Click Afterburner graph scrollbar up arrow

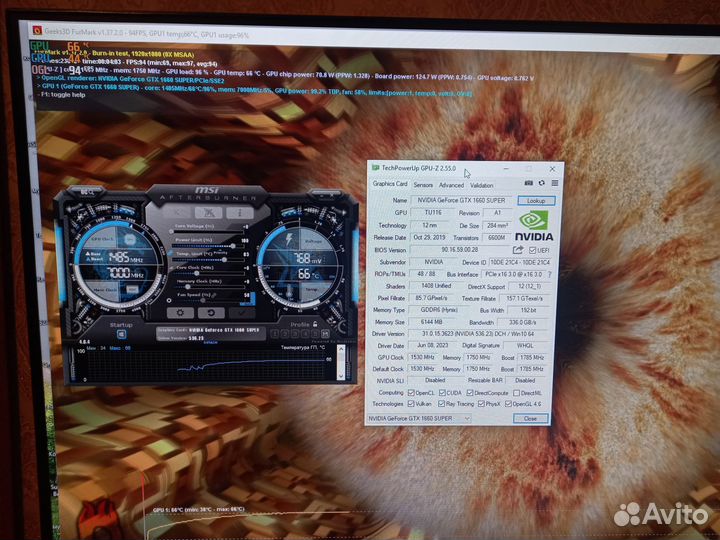(341, 350)
